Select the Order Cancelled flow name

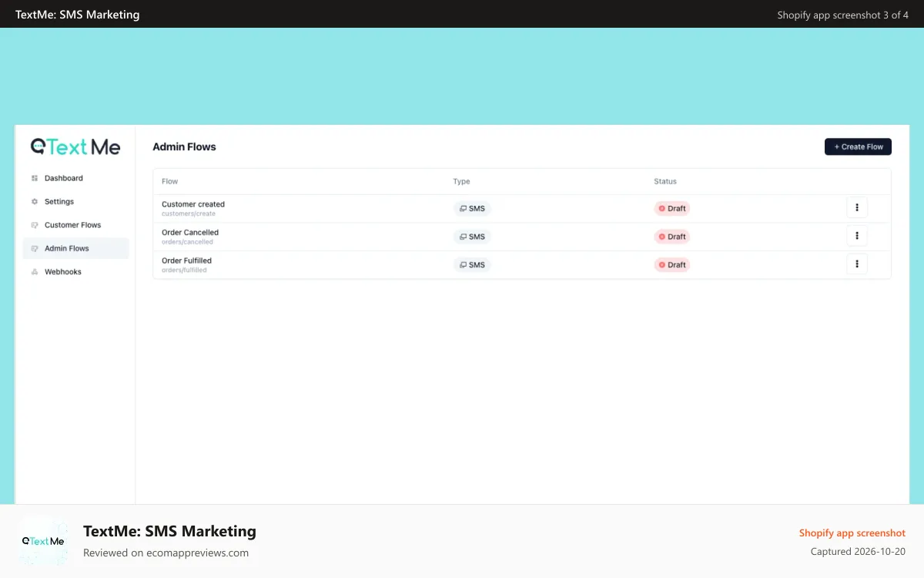click(x=190, y=232)
